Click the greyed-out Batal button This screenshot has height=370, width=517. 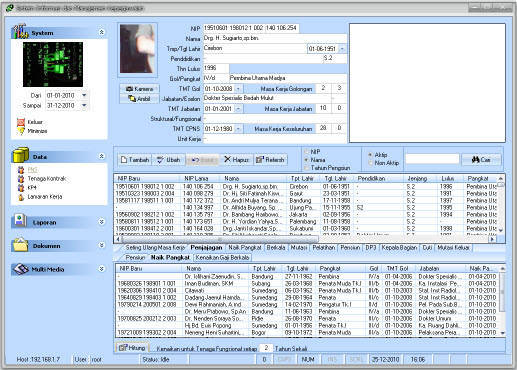pyautogui.click(x=203, y=160)
